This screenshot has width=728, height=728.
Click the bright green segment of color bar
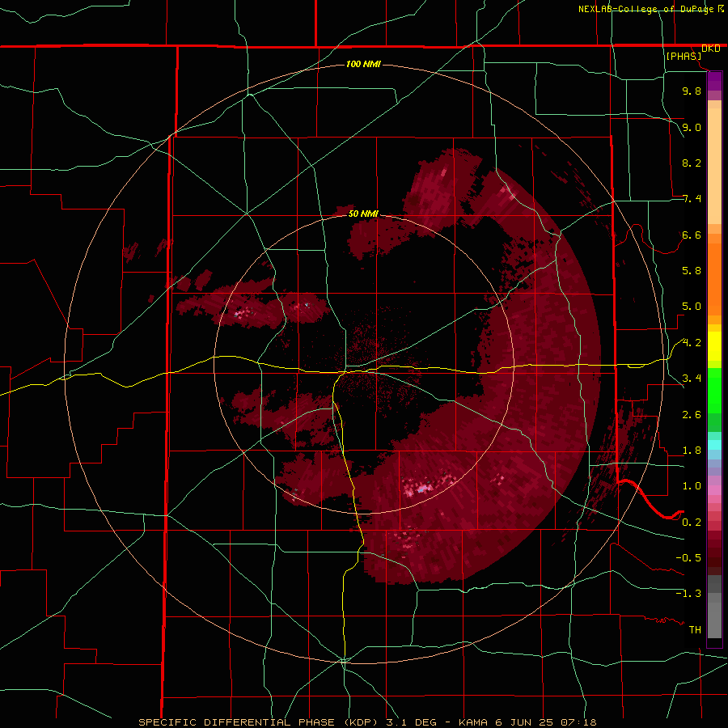(x=714, y=390)
